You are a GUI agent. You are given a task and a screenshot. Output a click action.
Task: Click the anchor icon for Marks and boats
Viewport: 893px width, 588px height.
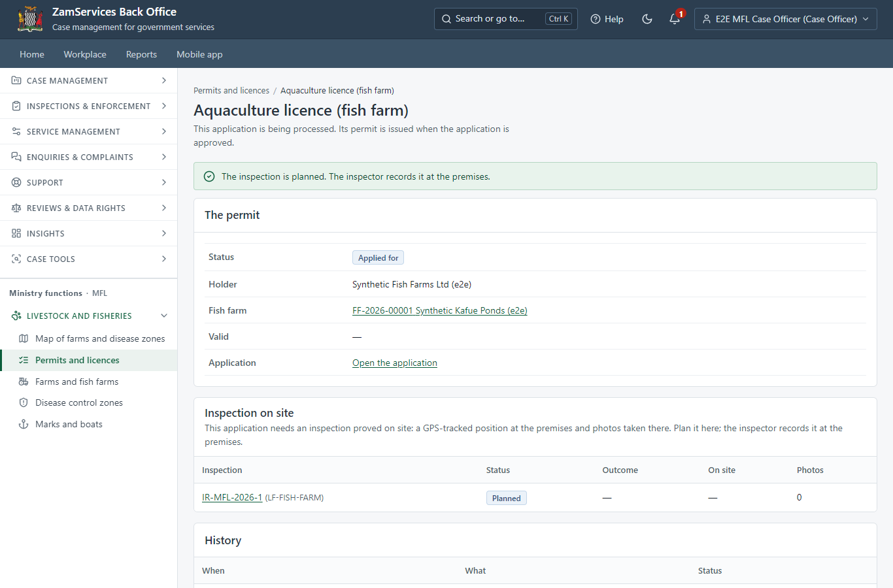24,424
